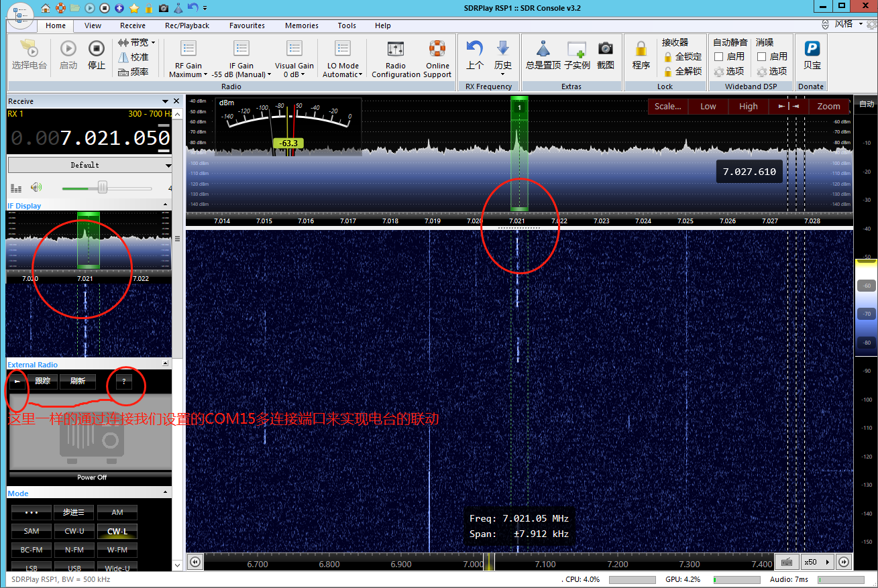Select BC-FM mode
This screenshot has height=588, width=878.
32,550
